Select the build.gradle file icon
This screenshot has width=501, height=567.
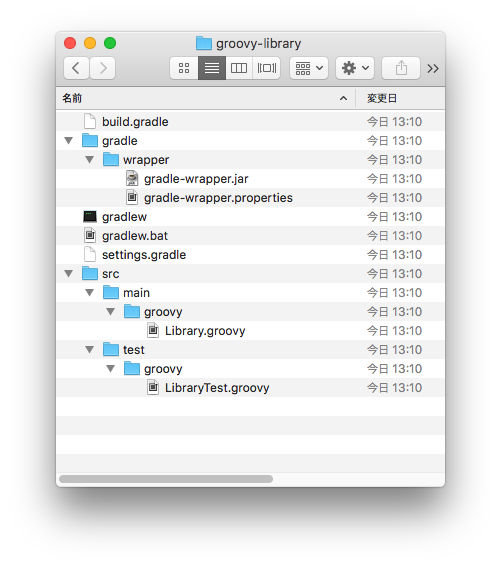[90, 122]
